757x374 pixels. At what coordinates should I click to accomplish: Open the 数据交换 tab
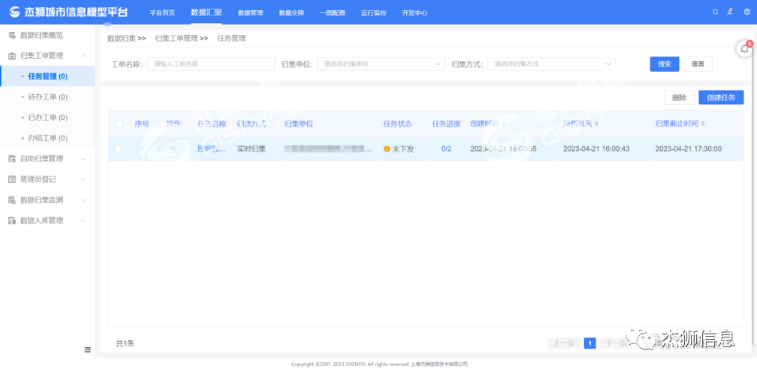[292, 13]
